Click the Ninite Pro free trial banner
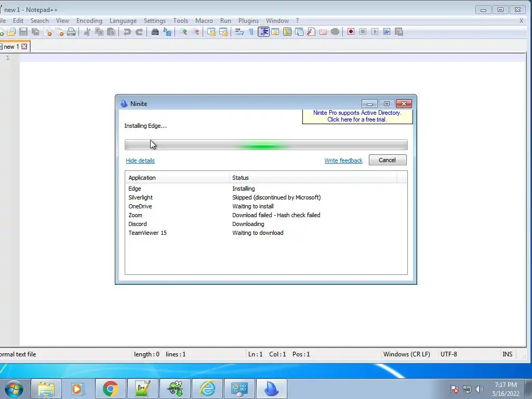532x399 pixels. tap(357, 116)
